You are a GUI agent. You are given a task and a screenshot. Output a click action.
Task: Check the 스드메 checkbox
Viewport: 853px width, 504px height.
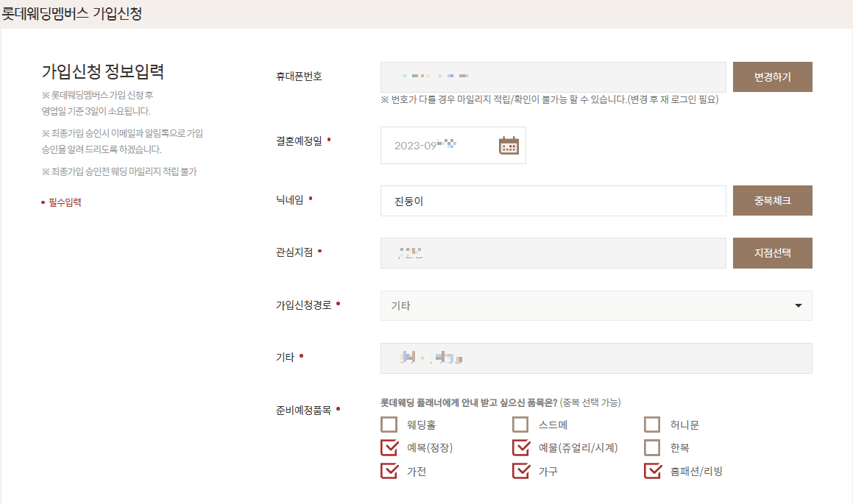520,425
